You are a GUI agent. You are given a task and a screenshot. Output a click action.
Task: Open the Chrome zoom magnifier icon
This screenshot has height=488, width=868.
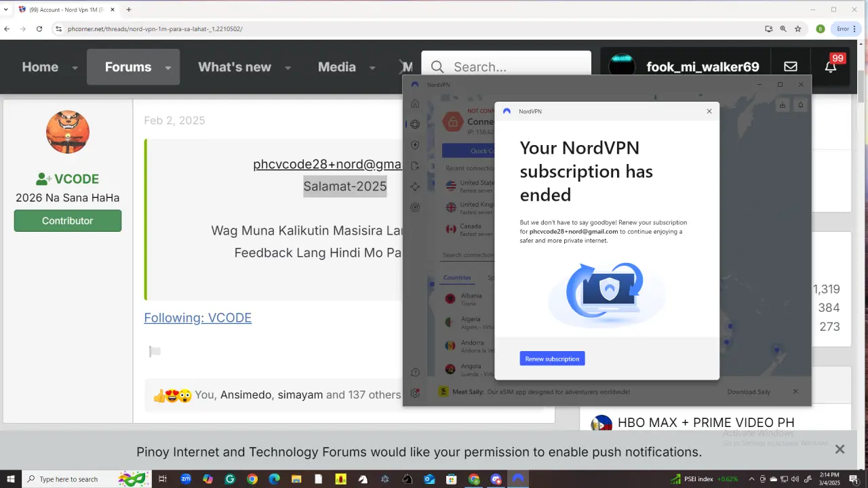(x=783, y=29)
